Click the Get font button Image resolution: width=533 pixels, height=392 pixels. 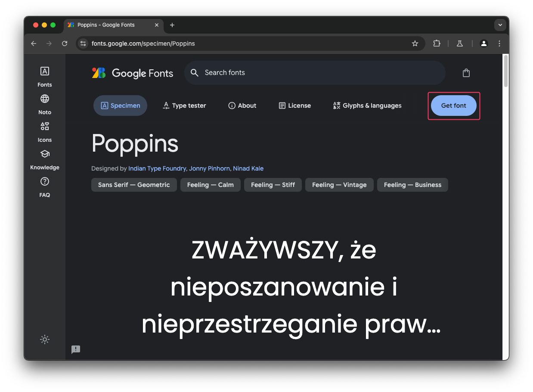pos(453,106)
